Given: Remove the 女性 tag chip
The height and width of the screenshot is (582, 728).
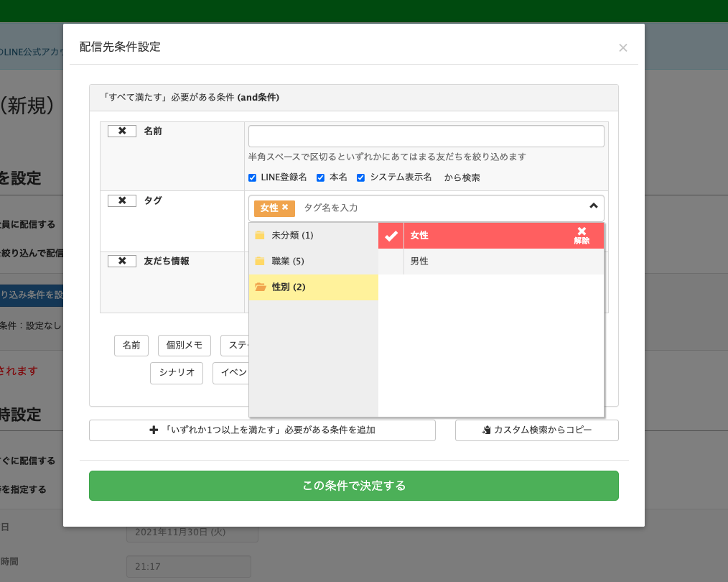Looking at the screenshot, I should [285, 207].
